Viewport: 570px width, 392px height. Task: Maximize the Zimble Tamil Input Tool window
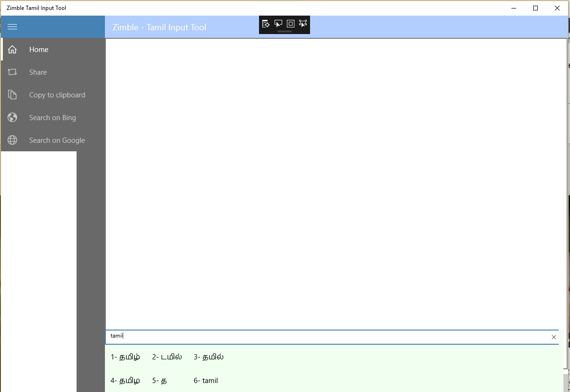(x=535, y=8)
